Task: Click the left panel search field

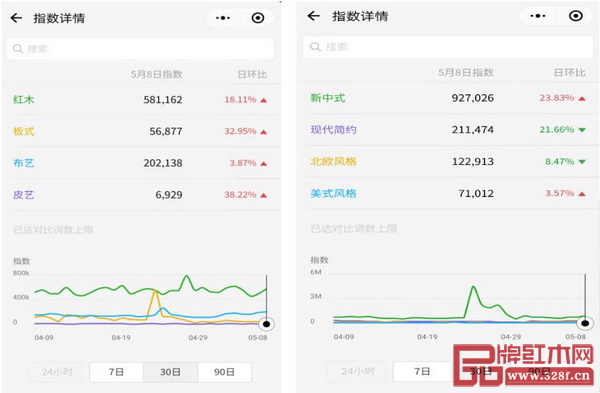Action: point(140,49)
